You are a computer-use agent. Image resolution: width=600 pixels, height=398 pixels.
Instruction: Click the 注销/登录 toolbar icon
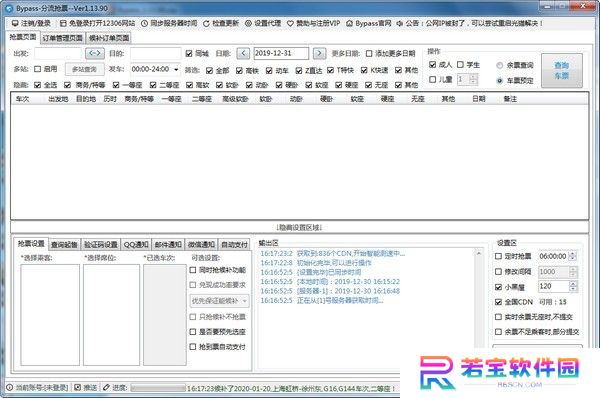[15, 23]
